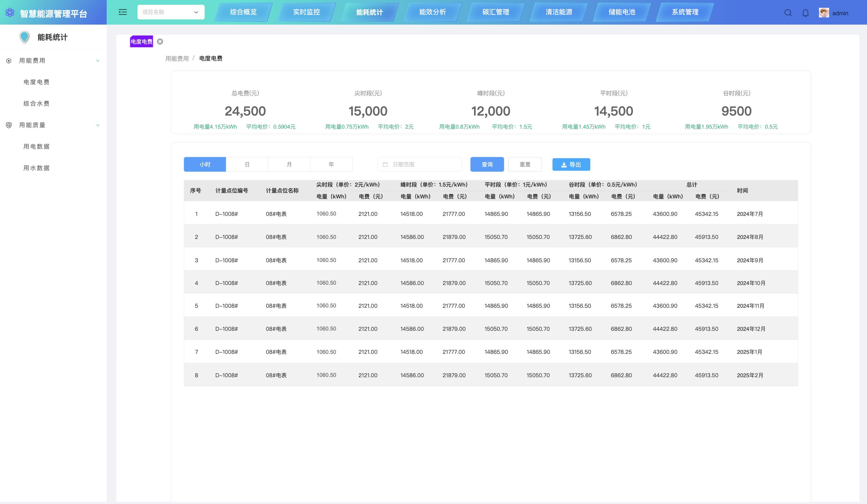Click the search magnifier icon in header
Image resolution: width=867 pixels, height=504 pixels.
tap(788, 13)
